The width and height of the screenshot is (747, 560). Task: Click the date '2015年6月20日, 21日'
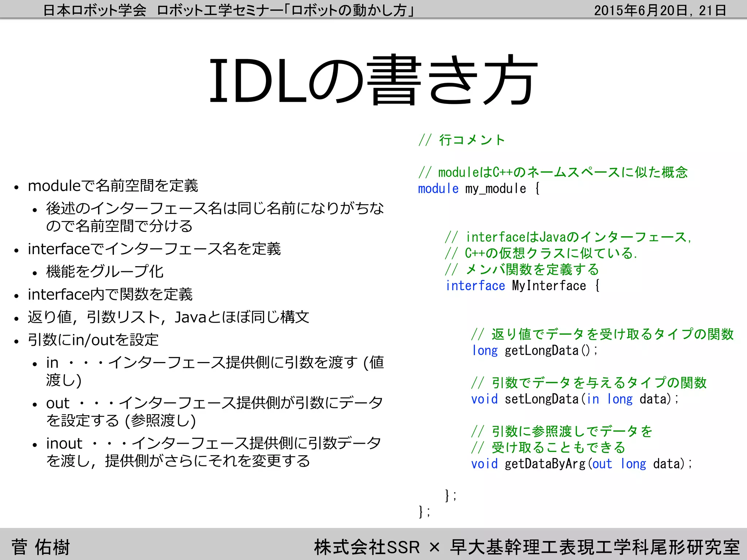pyautogui.click(x=660, y=10)
